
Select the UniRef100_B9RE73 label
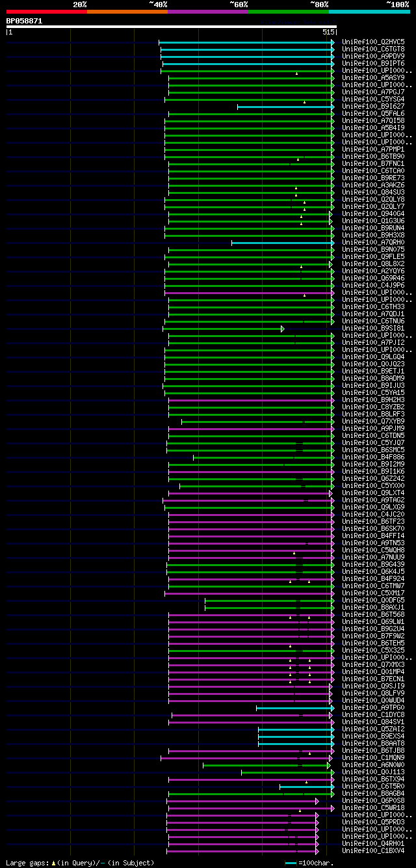[373, 178]
